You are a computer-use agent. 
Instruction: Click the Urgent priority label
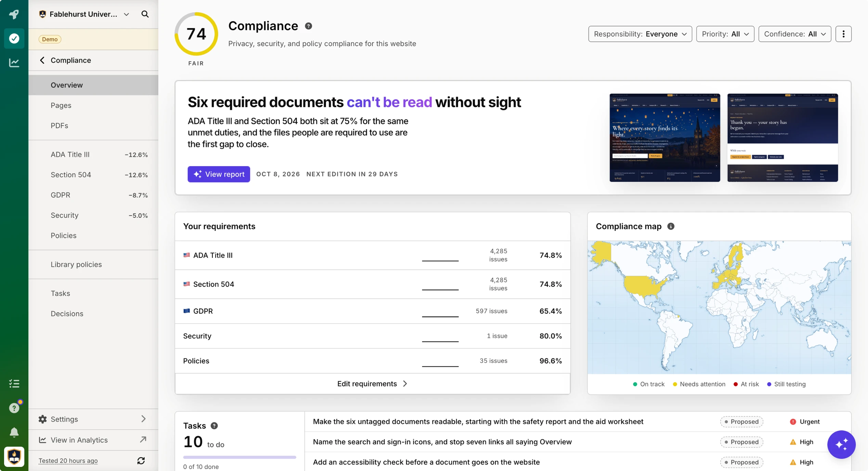click(805, 421)
